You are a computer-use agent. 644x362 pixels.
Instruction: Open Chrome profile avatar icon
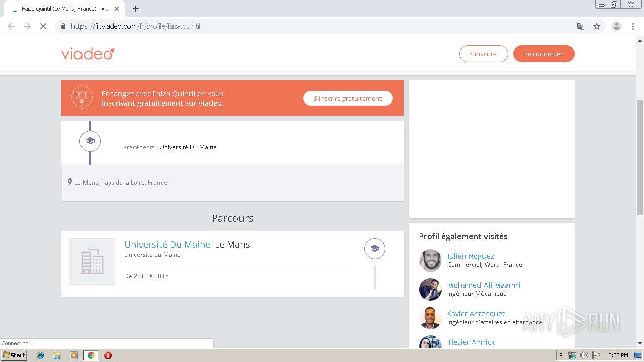tap(616, 26)
